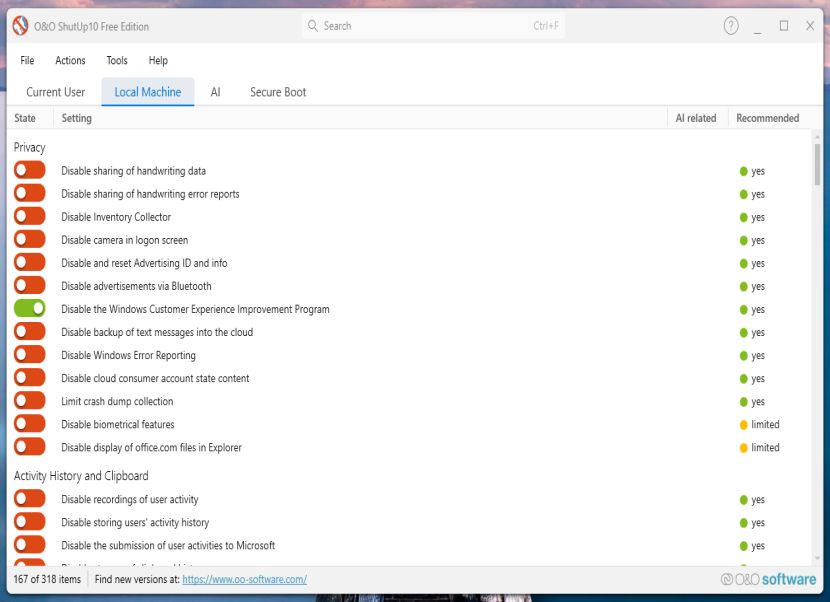
Task: Toggle Disable Inventory Collector switch
Action: coord(30,216)
